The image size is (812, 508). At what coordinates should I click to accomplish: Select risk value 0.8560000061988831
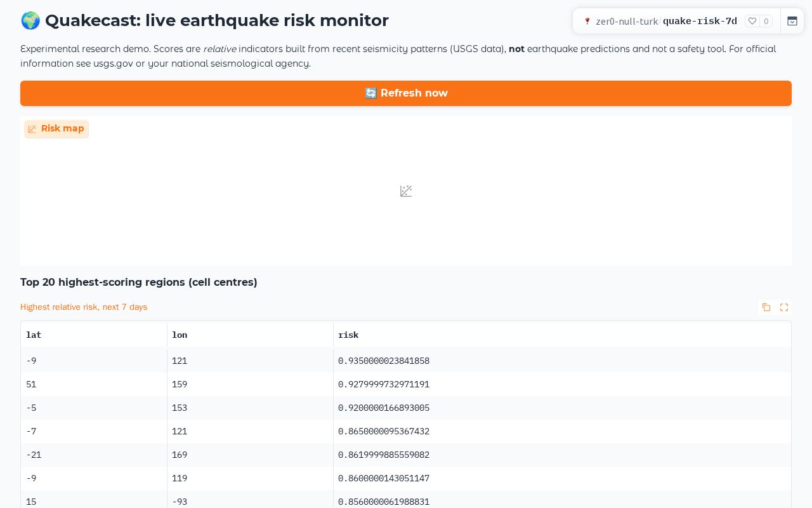(384, 502)
